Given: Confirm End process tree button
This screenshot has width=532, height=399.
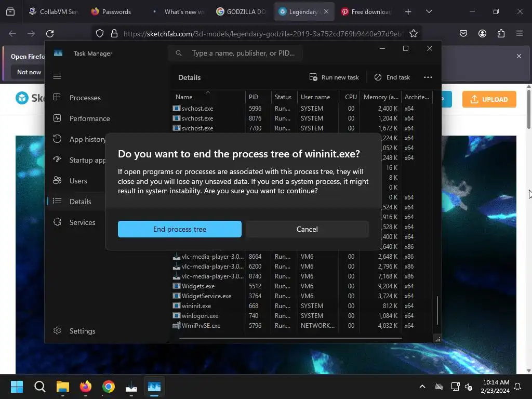Looking at the screenshot, I should tap(179, 229).
